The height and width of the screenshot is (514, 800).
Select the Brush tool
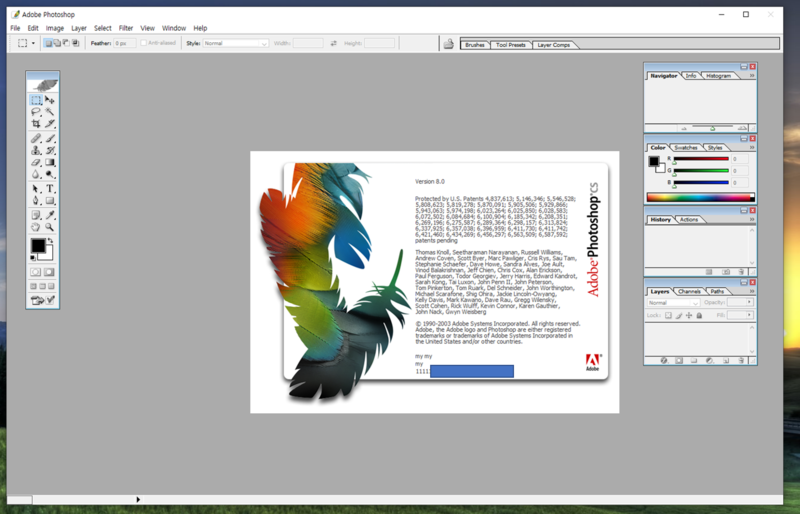point(50,138)
